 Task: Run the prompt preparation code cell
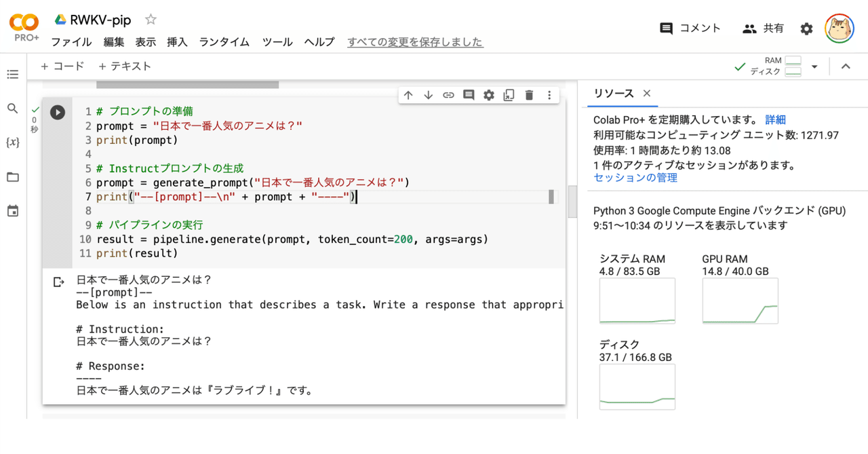57,113
